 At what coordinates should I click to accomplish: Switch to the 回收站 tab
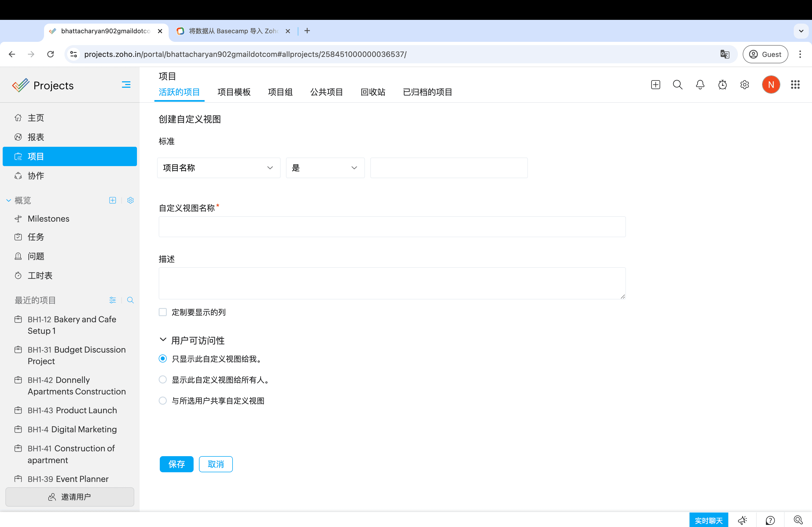[x=372, y=92]
